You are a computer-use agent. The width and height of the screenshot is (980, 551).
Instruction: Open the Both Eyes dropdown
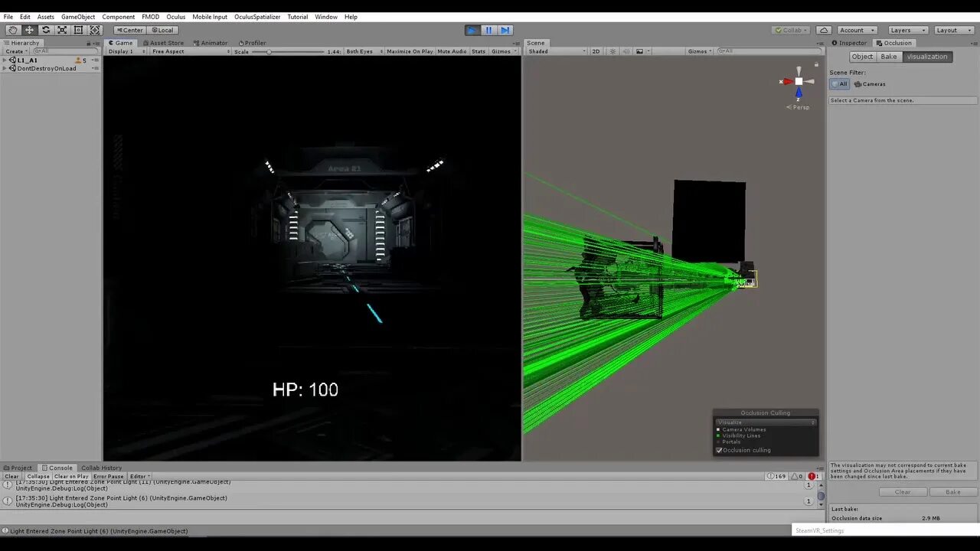pyautogui.click(x=364, y=51)
